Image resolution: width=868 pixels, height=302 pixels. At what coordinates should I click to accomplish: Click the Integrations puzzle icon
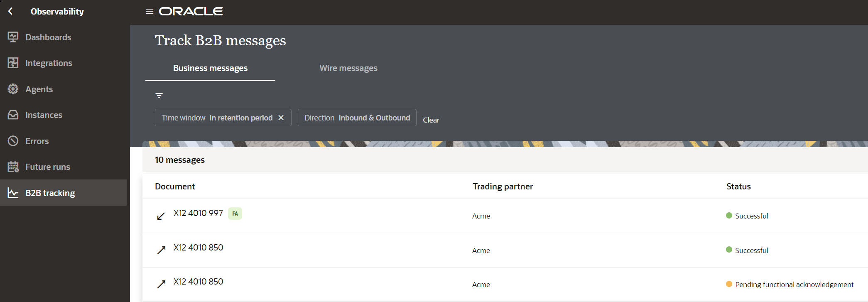(x=13, y=63)
